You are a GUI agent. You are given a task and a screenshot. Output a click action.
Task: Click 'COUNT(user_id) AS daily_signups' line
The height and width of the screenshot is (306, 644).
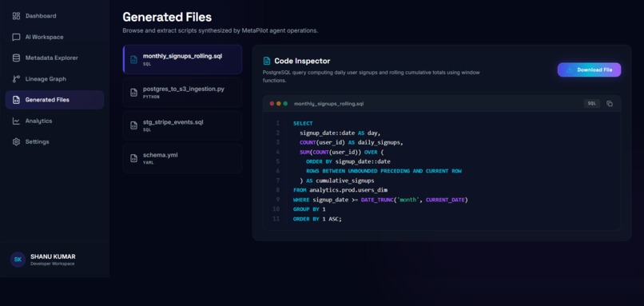(x=352, y=142)
